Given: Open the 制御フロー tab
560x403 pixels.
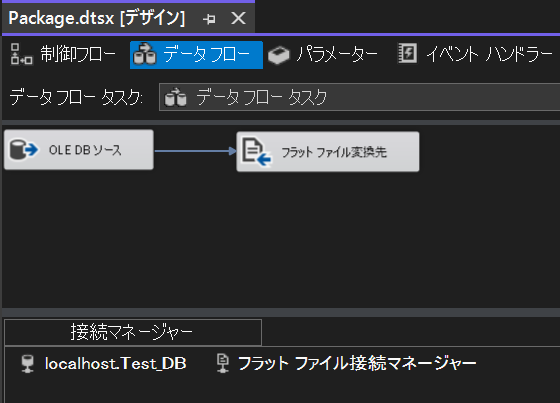Looking at the screenshot, I should tap(63, 55).
